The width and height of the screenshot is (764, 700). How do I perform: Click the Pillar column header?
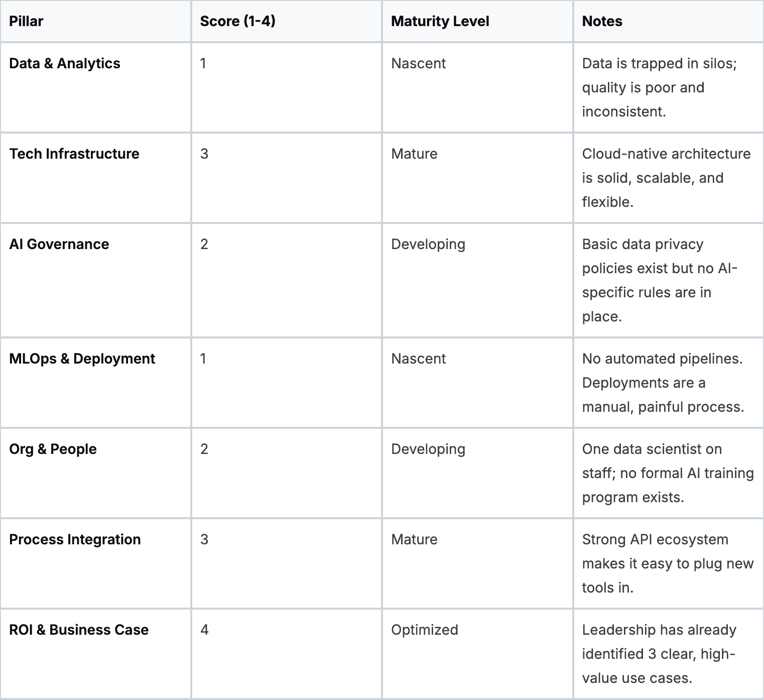[x=26, y=21]
